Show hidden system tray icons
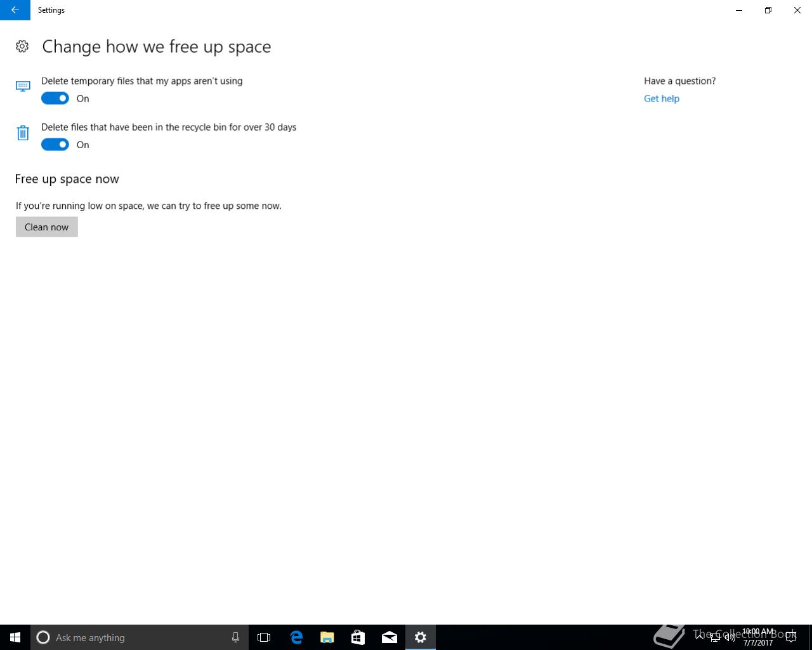 700,637
